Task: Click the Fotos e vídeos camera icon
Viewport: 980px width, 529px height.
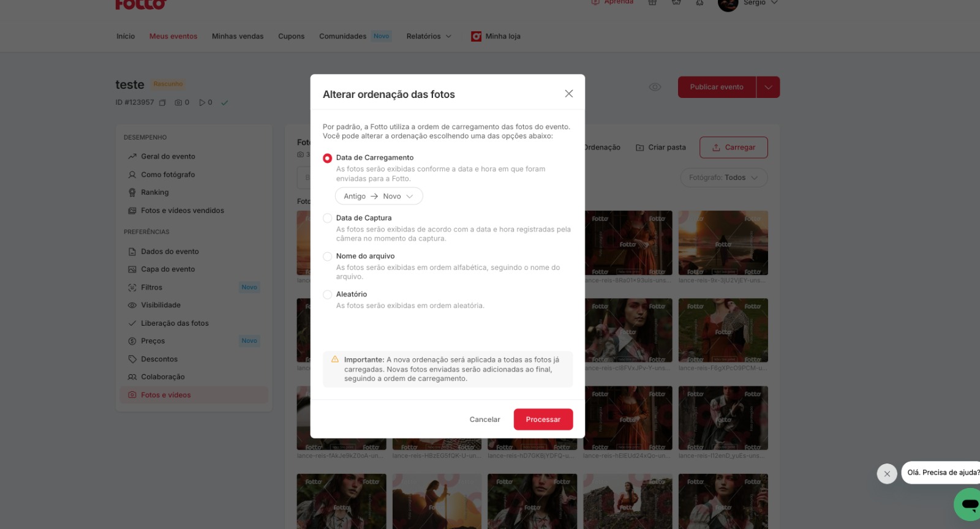Action: (132, 395)
